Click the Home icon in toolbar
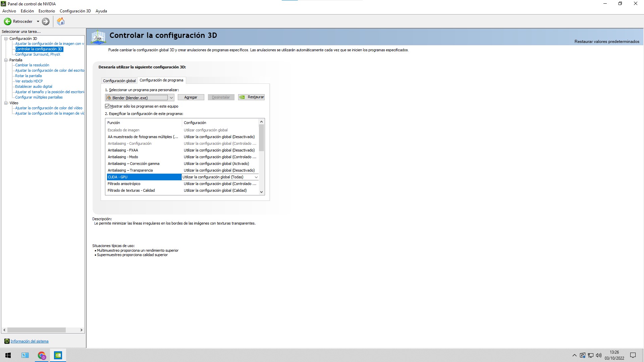The height and width of the screenshot is (362, 644). pyautogui.click(x=61, y=21)
